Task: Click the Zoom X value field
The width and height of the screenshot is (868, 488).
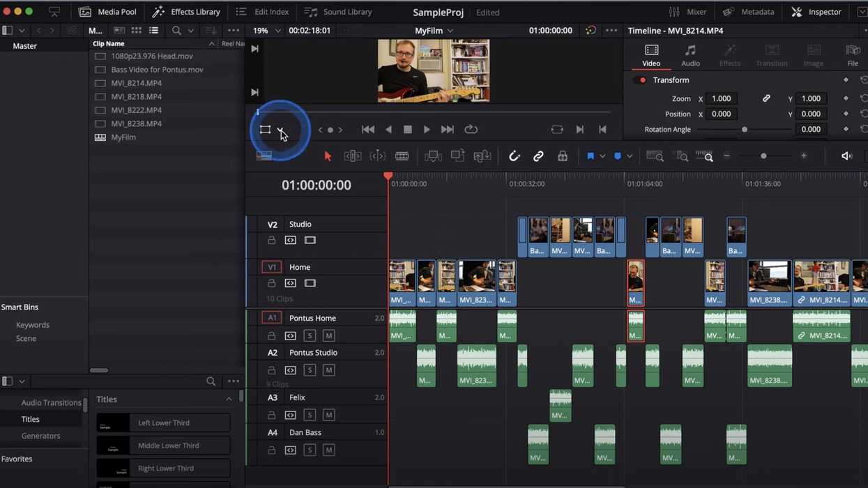Action: pyautogui.click(x=722, y=99)
